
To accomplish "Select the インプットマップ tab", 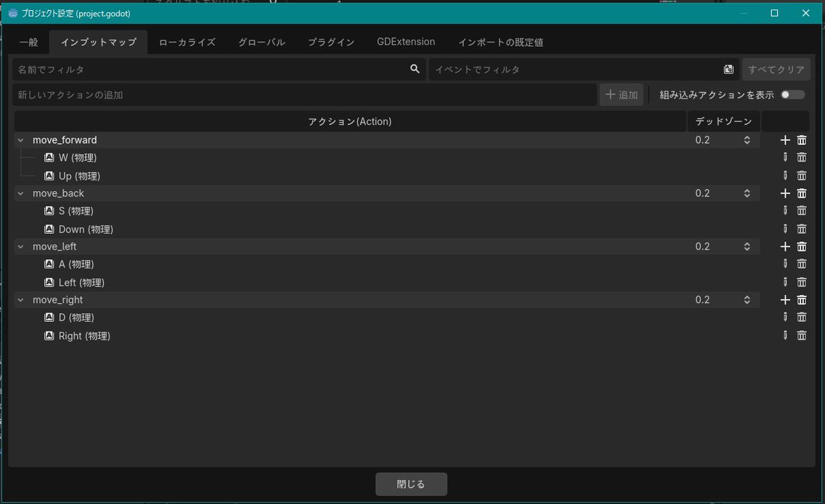I will [x=98, y=42].
